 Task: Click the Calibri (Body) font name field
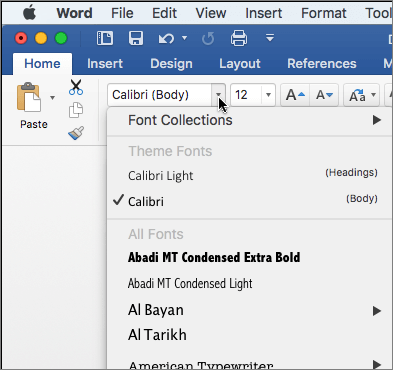[160, 95]
